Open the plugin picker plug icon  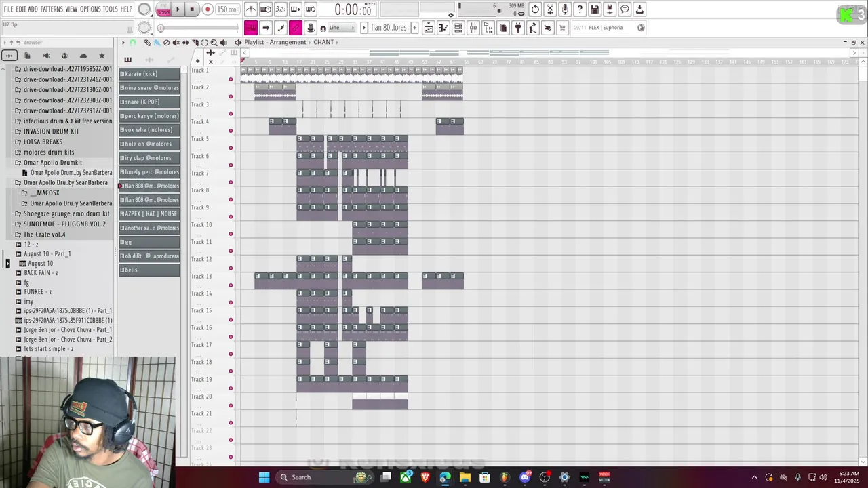(x=518, y=28)
